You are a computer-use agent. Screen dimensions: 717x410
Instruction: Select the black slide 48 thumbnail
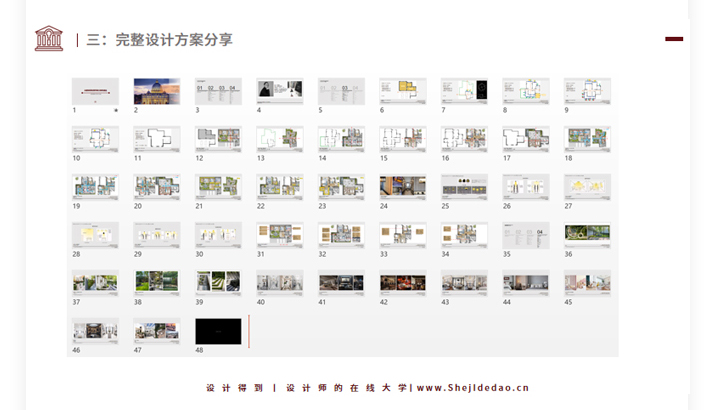218,331
